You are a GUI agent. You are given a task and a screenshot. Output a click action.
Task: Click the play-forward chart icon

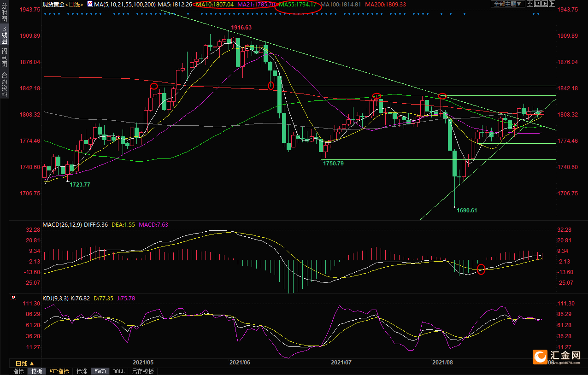pos(545,4)
